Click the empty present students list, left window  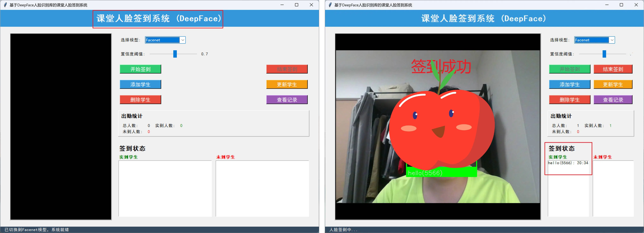click(x=165, y=188)
